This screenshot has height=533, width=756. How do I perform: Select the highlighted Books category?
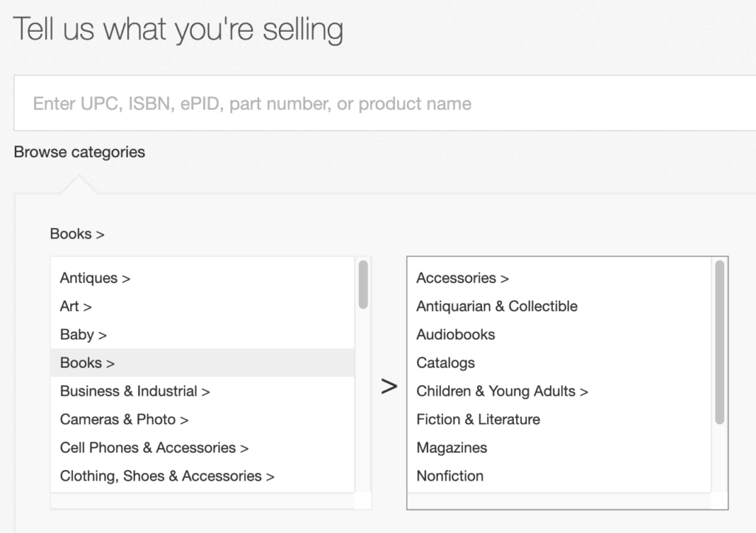[202, 363]
